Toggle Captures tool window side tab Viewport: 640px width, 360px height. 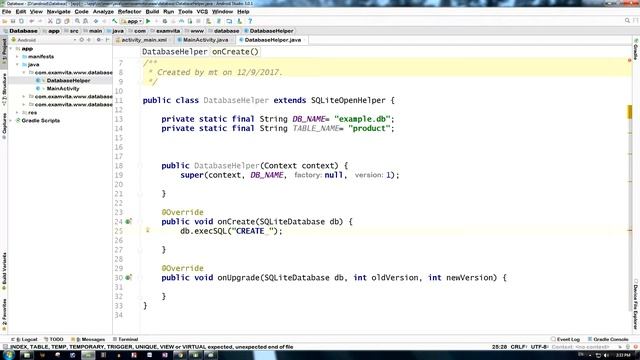coord(4,126)
